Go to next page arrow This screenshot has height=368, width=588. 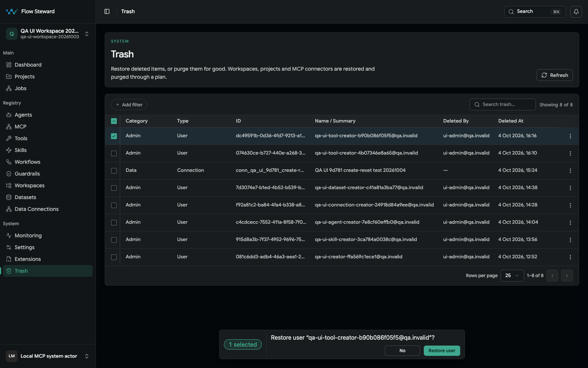[567, 276]
